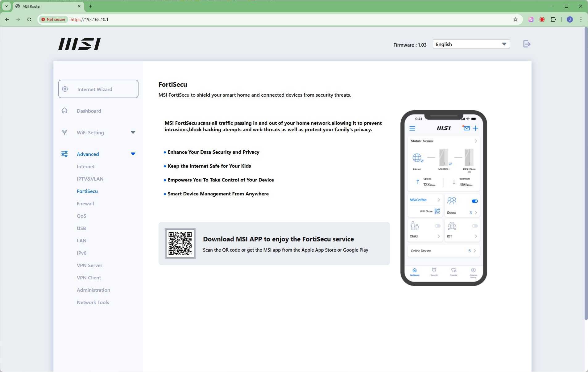Click the Advanced sliders icon
Image resolution: width=588 pixels, height=372 pixels.
pyautogui.click(x=64, y=154)
